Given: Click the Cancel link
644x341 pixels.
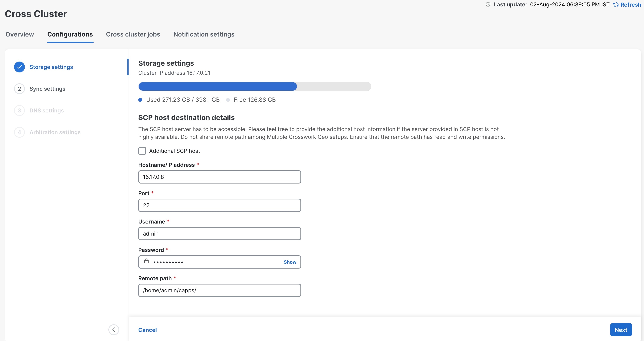Looking at the screenshot, I should (x=147, y=330).
